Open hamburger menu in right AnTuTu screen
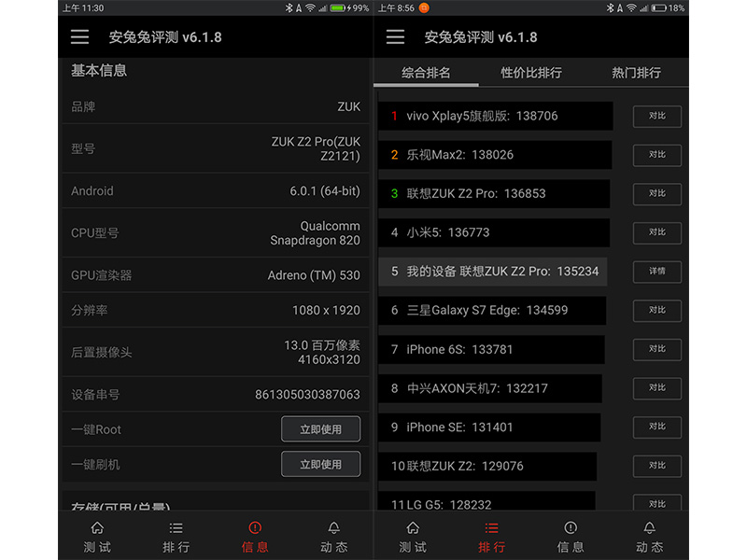 [x=395, y=36]
